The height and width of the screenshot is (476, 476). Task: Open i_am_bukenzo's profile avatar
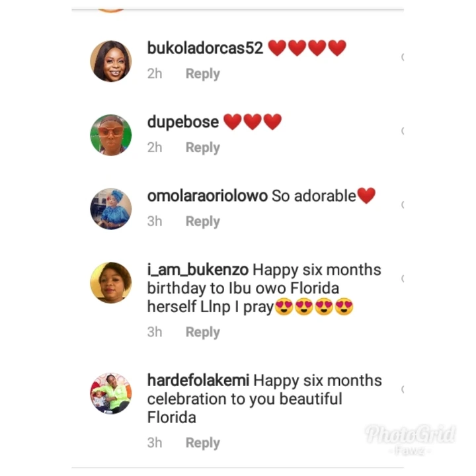click(111, 282)
